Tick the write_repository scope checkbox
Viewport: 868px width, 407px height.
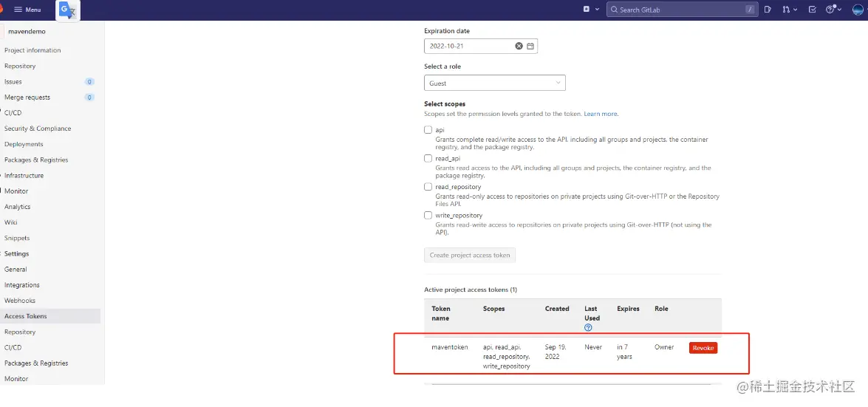coord(428,216)
